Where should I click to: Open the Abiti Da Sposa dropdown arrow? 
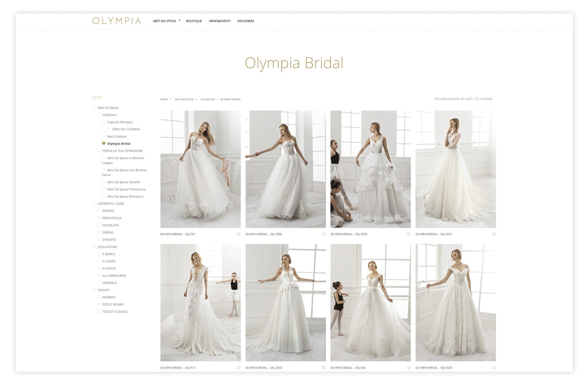tap(180, 21)
